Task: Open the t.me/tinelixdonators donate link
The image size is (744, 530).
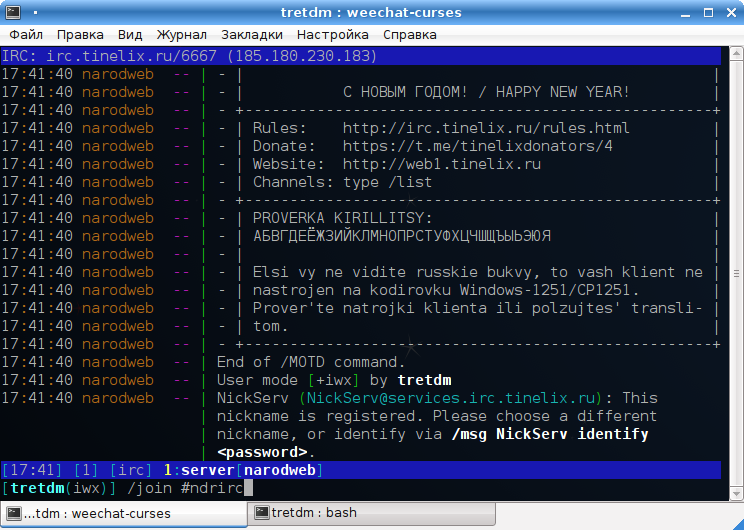Action: click(x=477, y=146)
